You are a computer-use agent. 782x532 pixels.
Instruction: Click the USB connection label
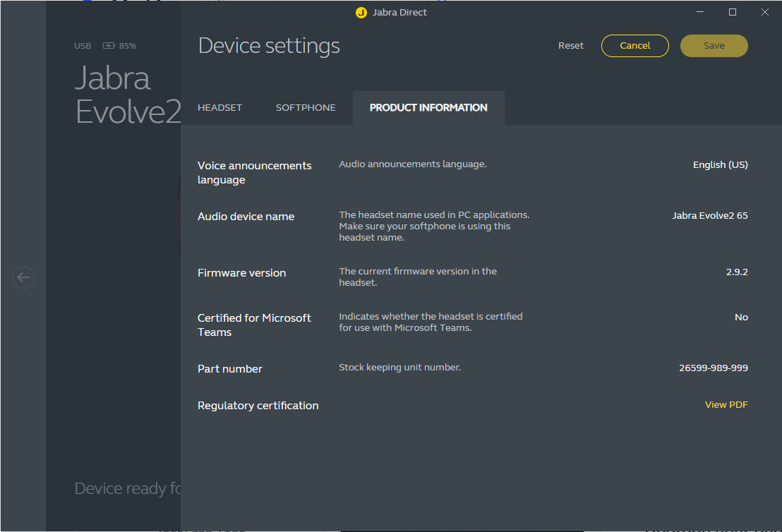83,46
